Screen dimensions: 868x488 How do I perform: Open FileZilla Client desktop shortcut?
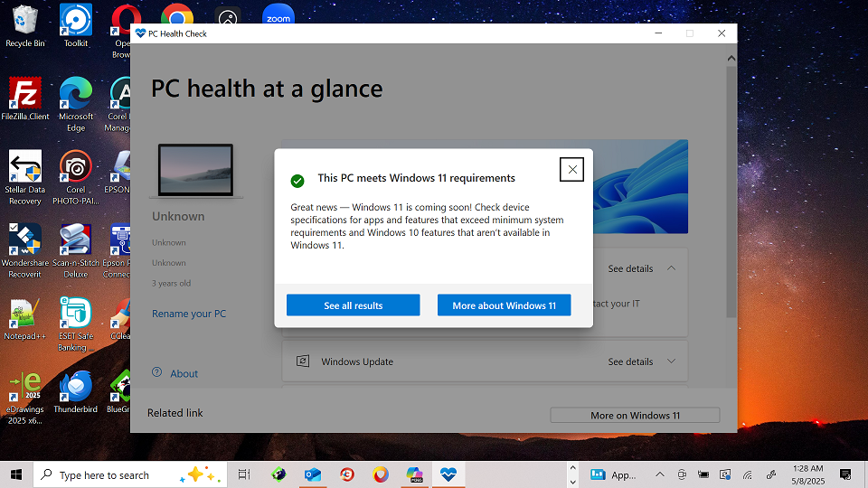point(25,94)
